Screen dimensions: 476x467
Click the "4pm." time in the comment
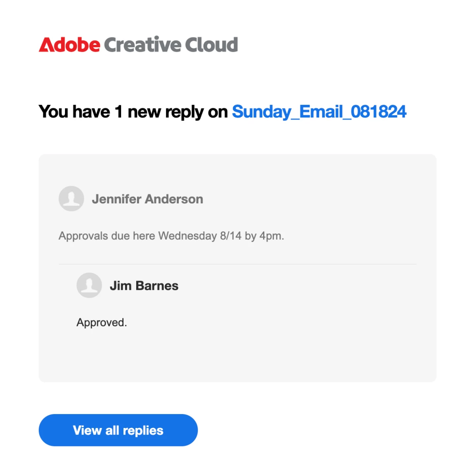(272, 236)
